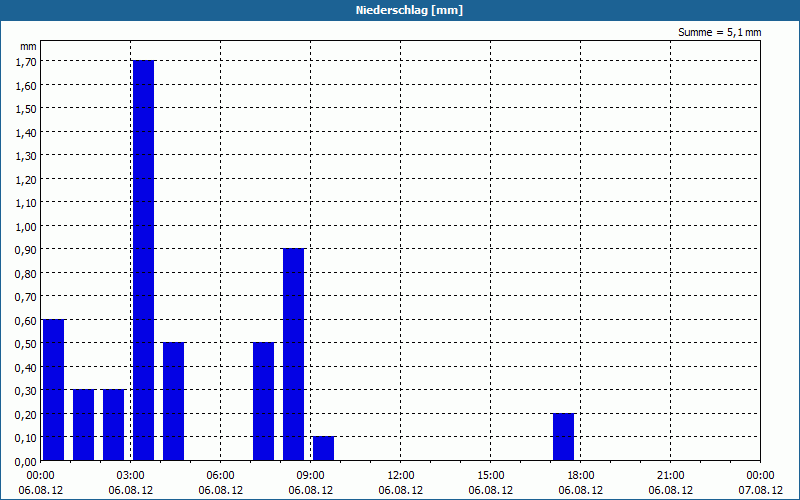Select the '0,90' y-axis value
This screenshot has width=800, height=500.
[26, 250]
